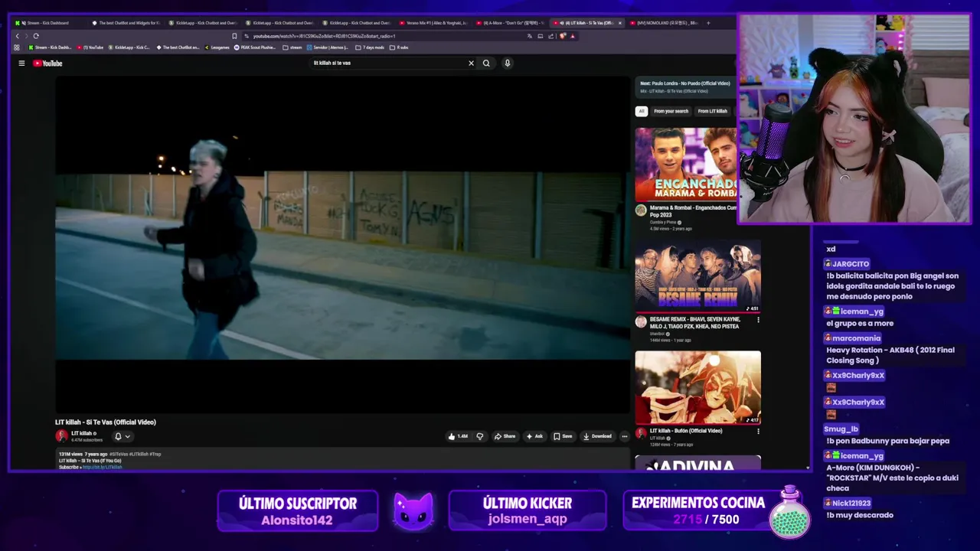Open the Next: Paulo Londra playlist panel
Viewport: 980px width, 551px height.
click(685, 87)
